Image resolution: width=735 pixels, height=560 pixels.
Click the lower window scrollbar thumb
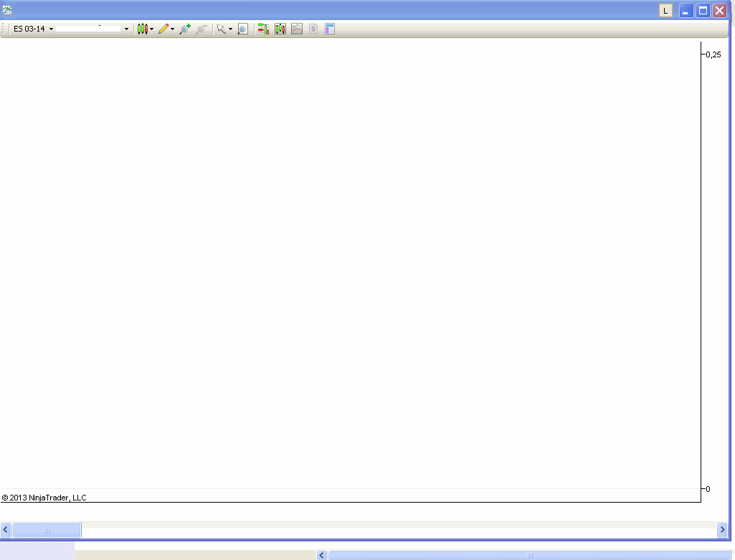click(530, 555)
